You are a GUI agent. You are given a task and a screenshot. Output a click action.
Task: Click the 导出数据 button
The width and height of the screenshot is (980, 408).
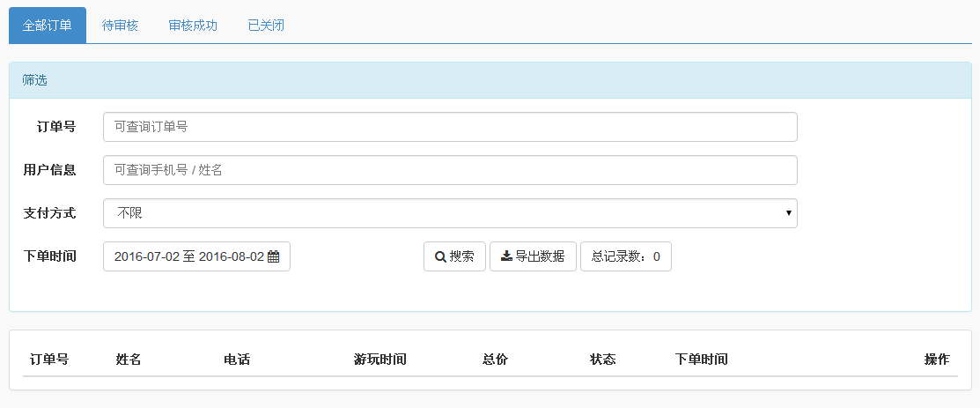point(533,256)
